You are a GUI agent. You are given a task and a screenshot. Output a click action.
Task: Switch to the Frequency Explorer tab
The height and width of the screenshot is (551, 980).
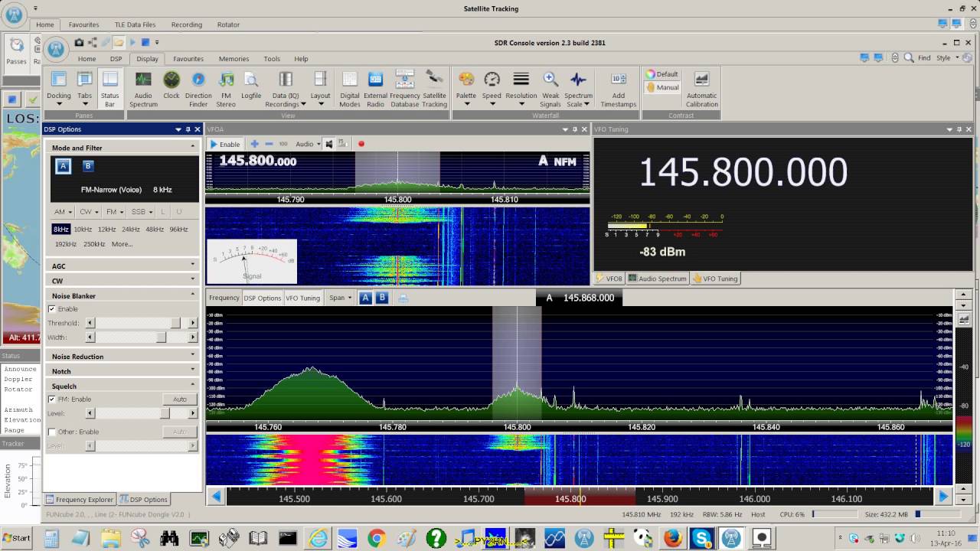click(x=79, y=500)
